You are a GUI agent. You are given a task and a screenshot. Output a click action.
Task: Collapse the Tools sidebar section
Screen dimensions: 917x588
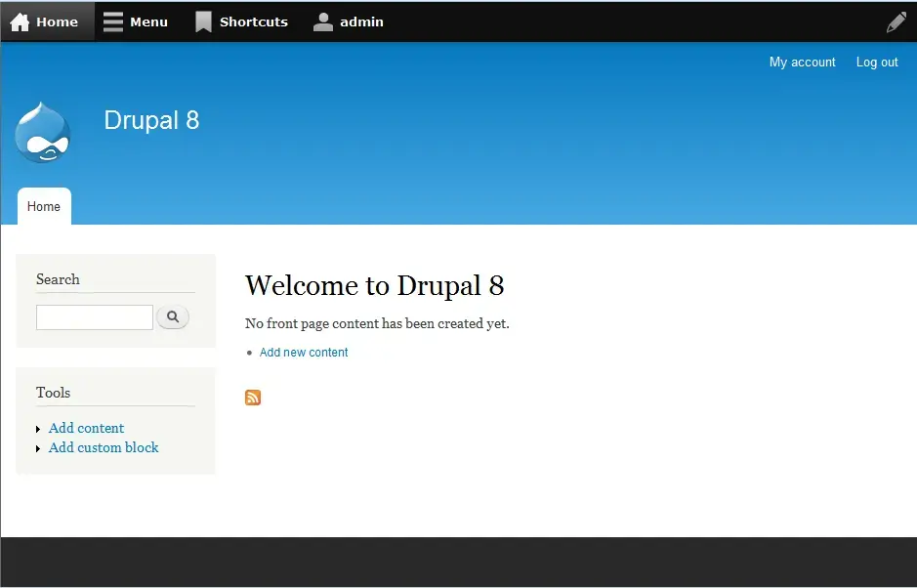pyautogui.click(x=53, y=393)
